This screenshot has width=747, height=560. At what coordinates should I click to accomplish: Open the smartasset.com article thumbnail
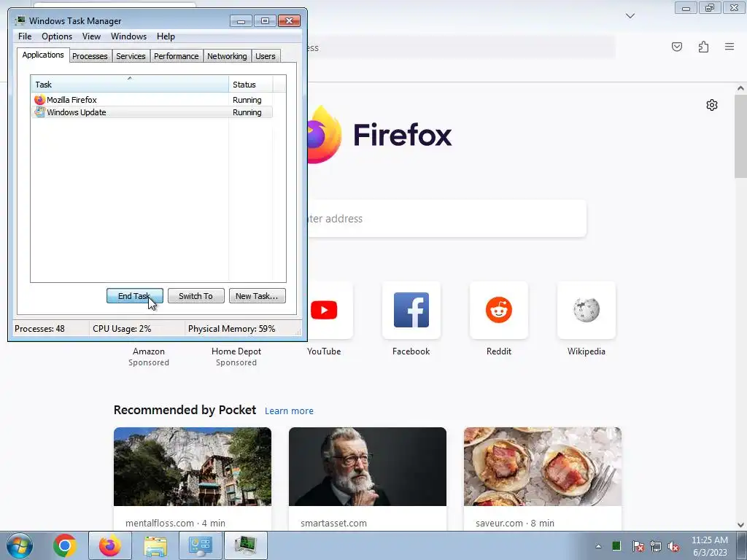pos(368,467)
